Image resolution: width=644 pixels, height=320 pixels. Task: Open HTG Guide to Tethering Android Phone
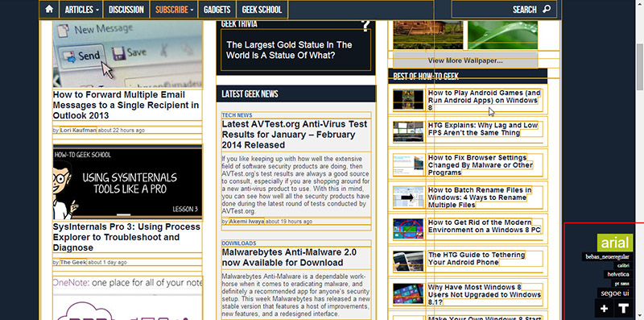(x=477, y=259)
